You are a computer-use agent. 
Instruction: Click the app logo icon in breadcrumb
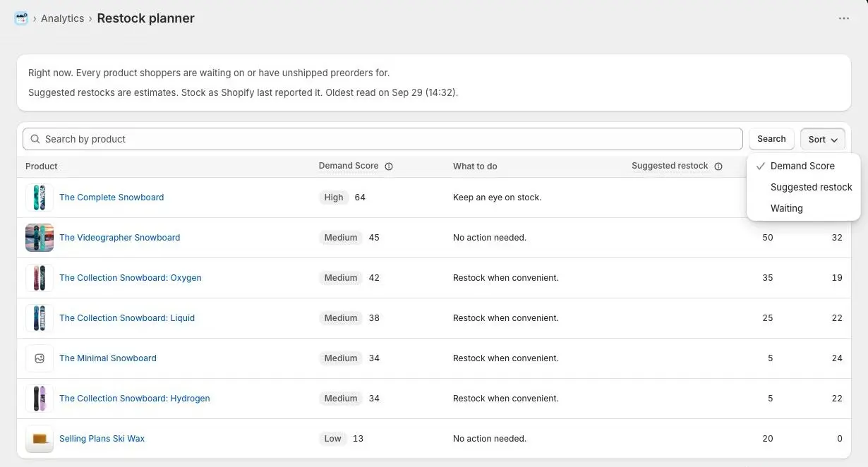coord(21,18)
